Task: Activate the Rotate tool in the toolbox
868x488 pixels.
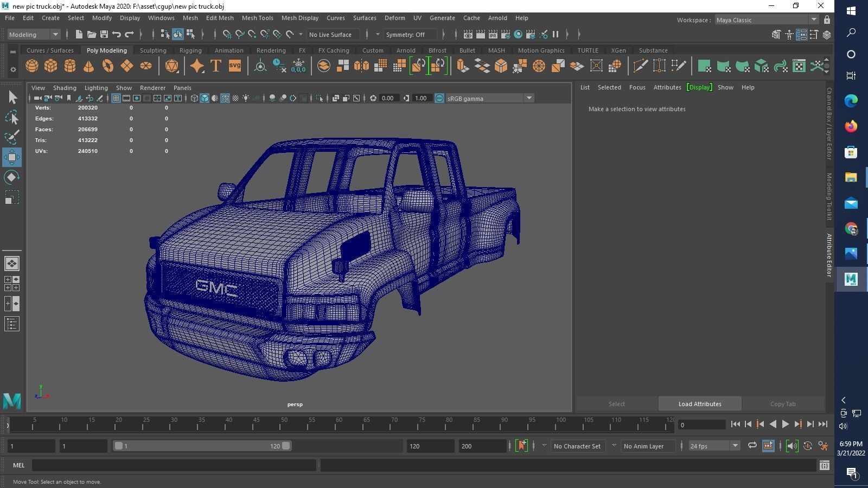Action: 12,177
